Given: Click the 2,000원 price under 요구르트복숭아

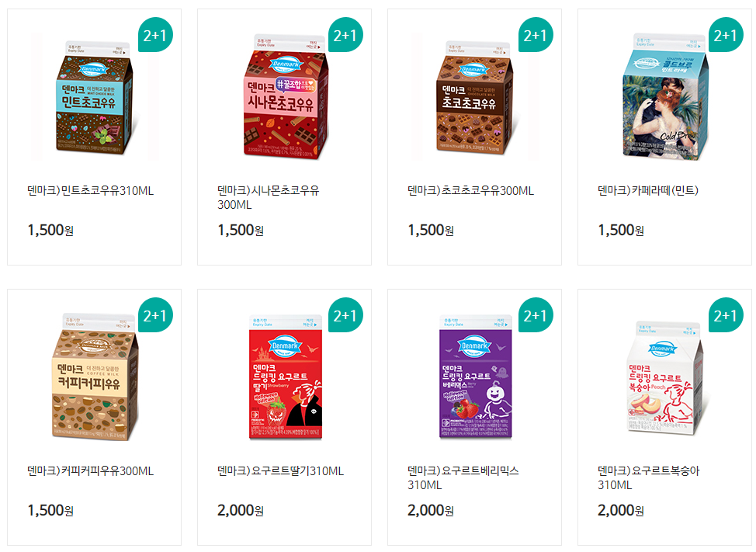Looking at the screenshot, I should [x=621, y=510].
